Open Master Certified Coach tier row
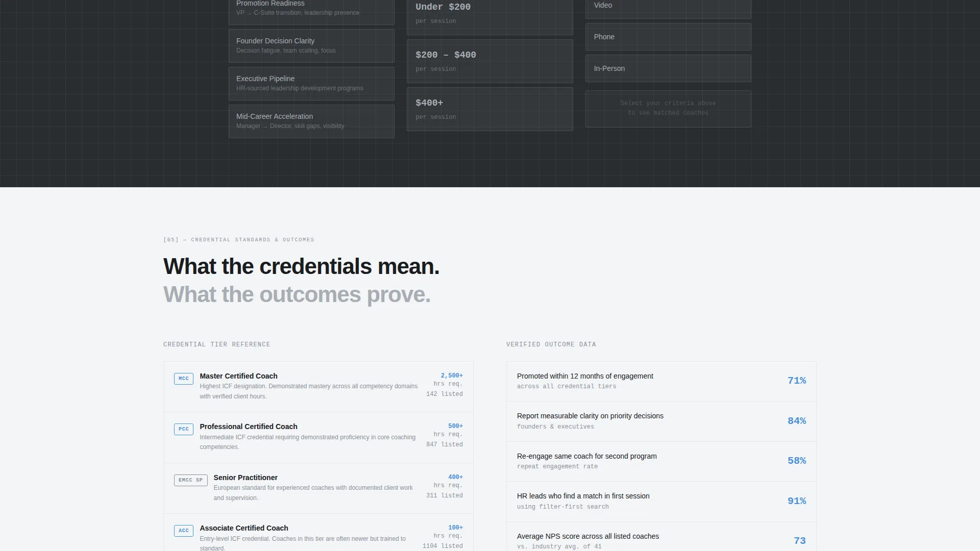This screenshot has height=551, width=980. point(318,387)
